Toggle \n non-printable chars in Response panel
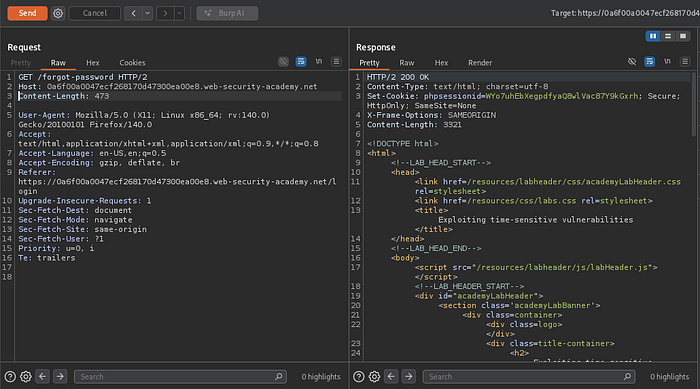 [x=667, y=62]
